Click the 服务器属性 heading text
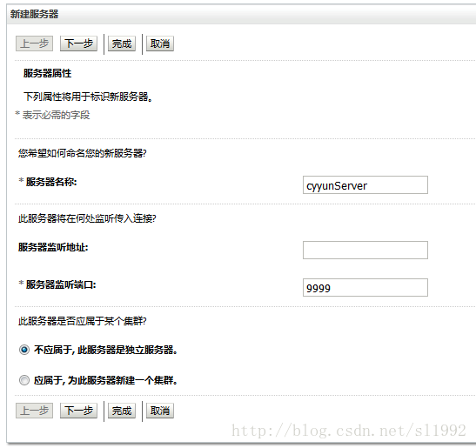Viewport: 476px width, 448px height. click(47, 73)
